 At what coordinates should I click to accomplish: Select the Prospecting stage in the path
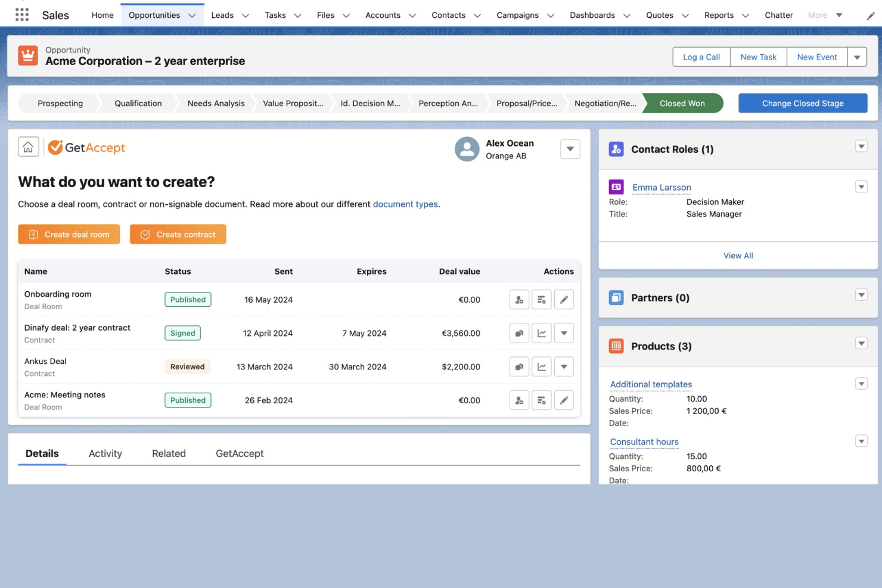click(x=60, y=103)
